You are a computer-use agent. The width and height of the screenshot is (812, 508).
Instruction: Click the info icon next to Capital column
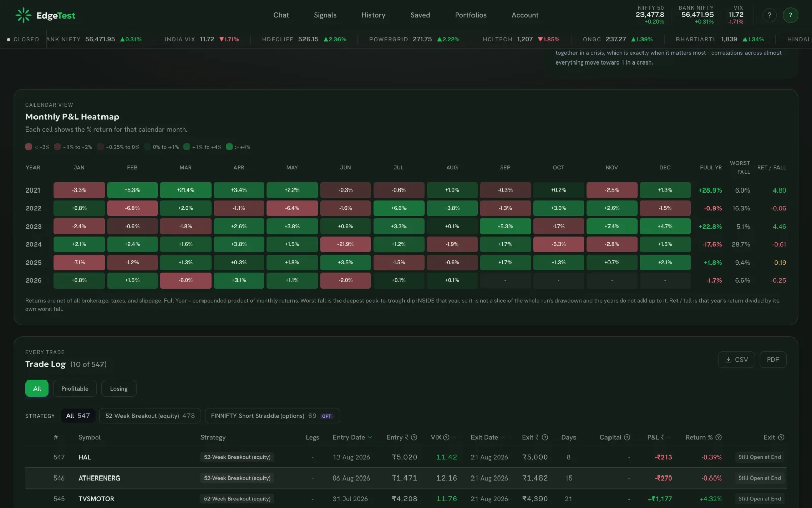pyautogui.click(x=627, y=437)
